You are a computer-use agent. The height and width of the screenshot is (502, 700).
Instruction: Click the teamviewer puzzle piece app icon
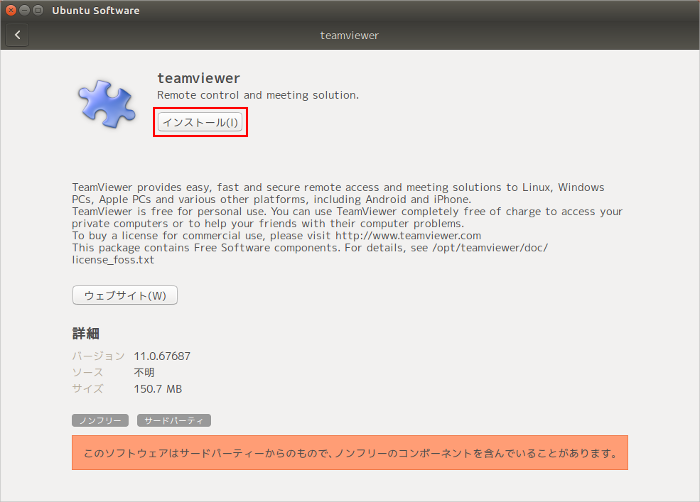click(x=106, y=104)
